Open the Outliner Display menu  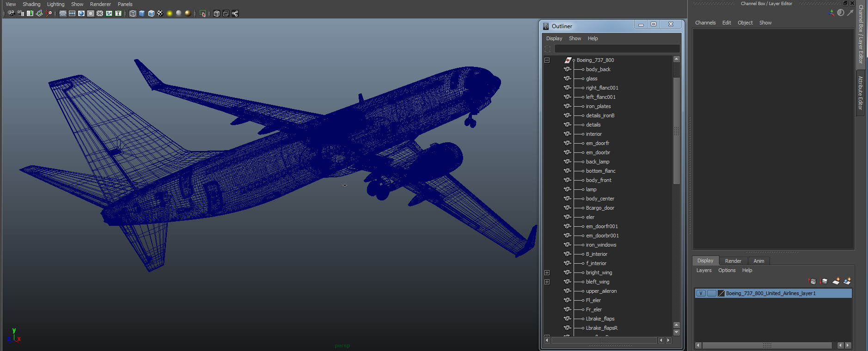[554, 38]
